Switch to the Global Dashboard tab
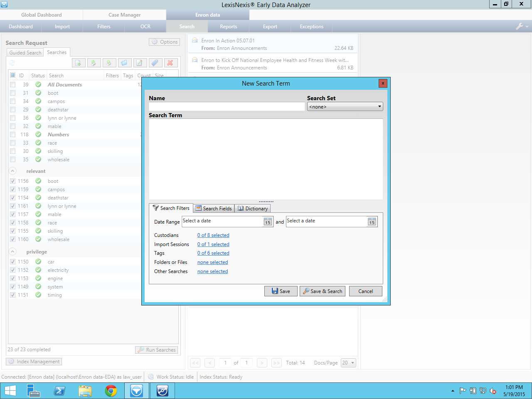 [x=42, y=15]
